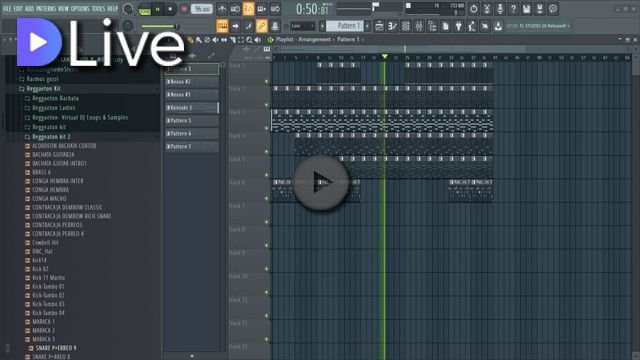Screen dimensions: 640x360
Task: Open the OPTIONS menu
Action: point(80,9)
